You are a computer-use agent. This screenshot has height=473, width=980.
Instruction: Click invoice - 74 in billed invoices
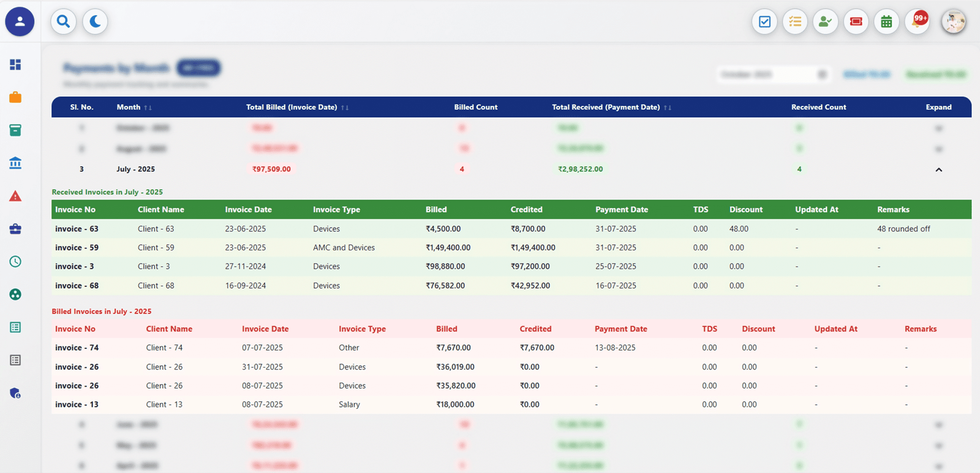[x=77, y=348]
